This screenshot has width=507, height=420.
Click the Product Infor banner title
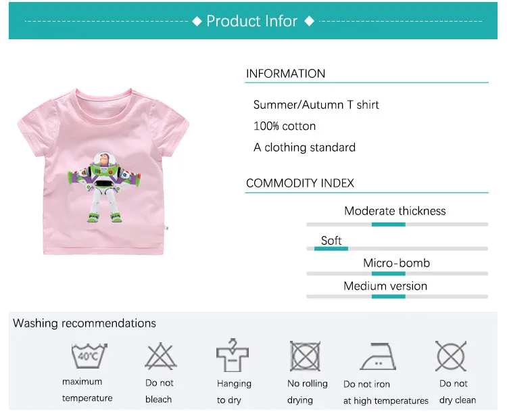pos(252,22)
